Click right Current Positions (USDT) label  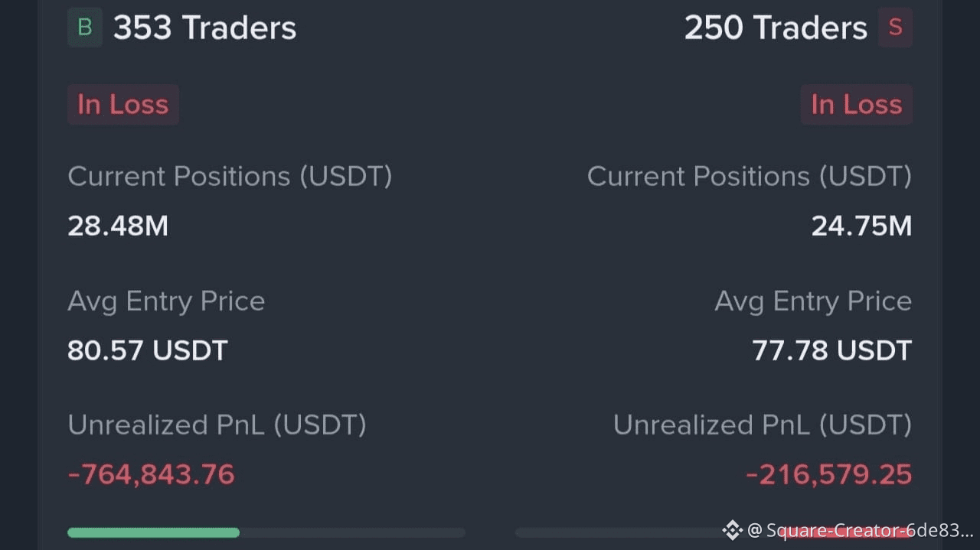coord(750,177)
